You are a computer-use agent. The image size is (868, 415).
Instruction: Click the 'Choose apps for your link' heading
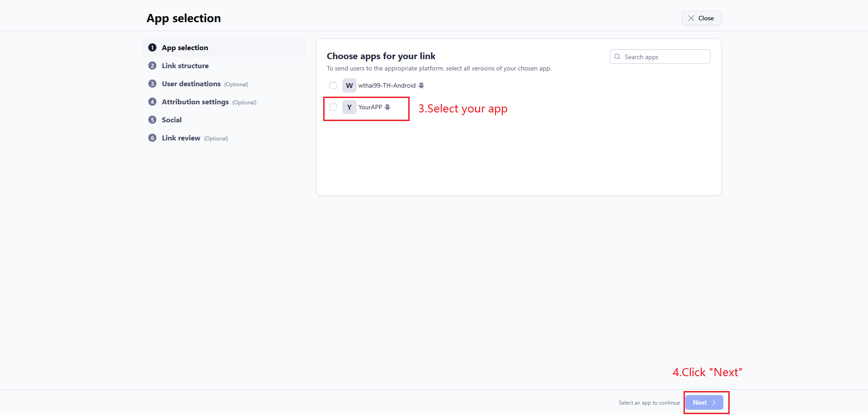(x=381, y=56)
